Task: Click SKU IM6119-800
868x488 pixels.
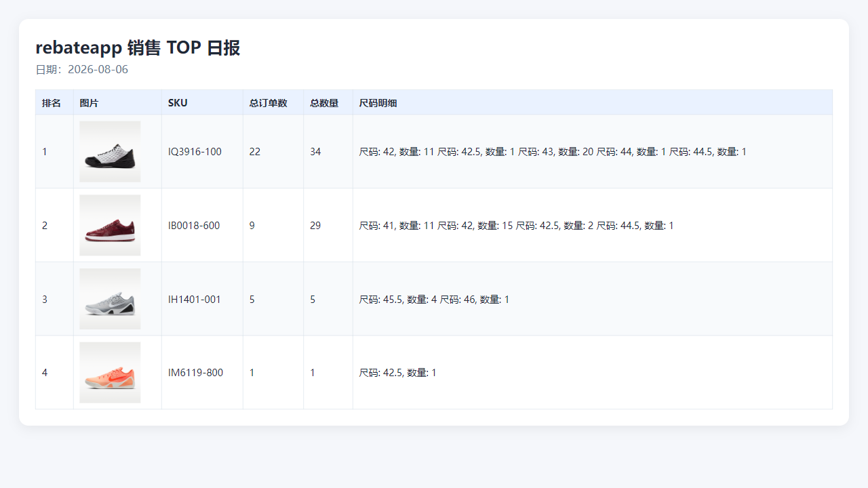Action: [x=195, y=373]
